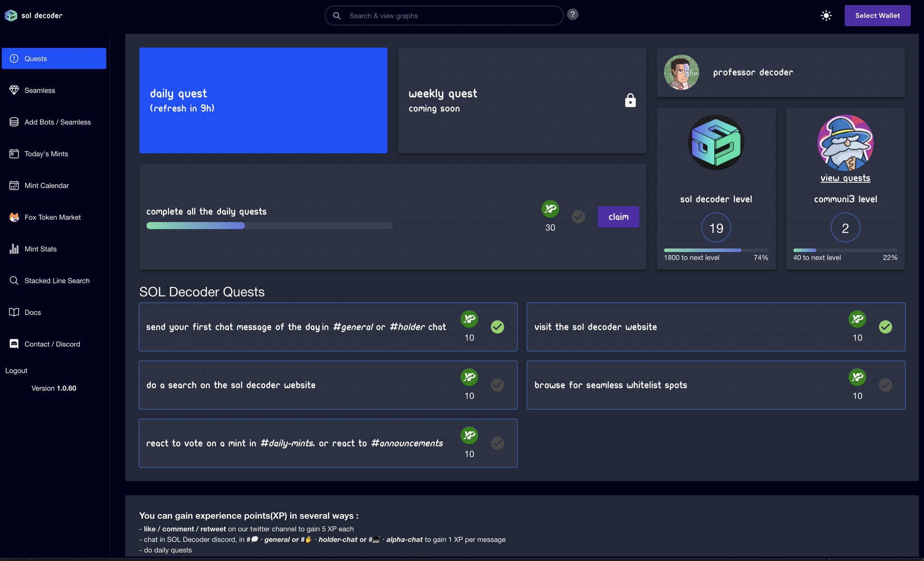Open Today's Mints menu item
The width and height of the screenshot is (924, 561).
click(x=46, y=154)
